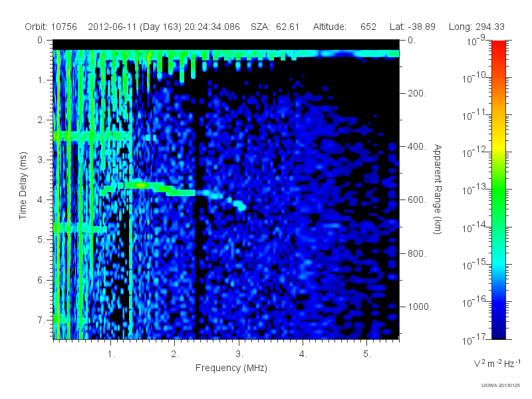Image resolution: width=532 pixels, height=399 pixels.
Task: Click the frequency axis tick label '4.'
Action: coord(303,354)
